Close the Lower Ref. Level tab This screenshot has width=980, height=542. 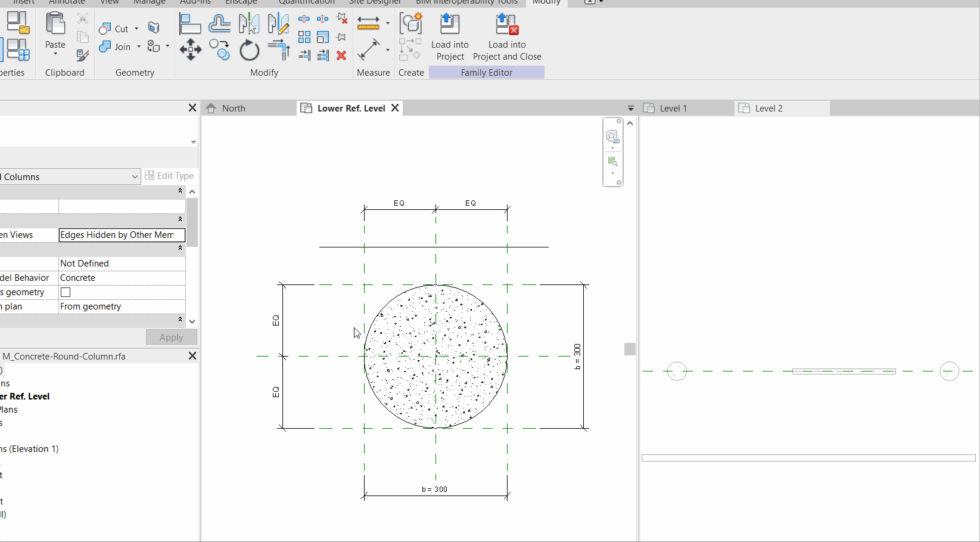click(x=395, y=108)
